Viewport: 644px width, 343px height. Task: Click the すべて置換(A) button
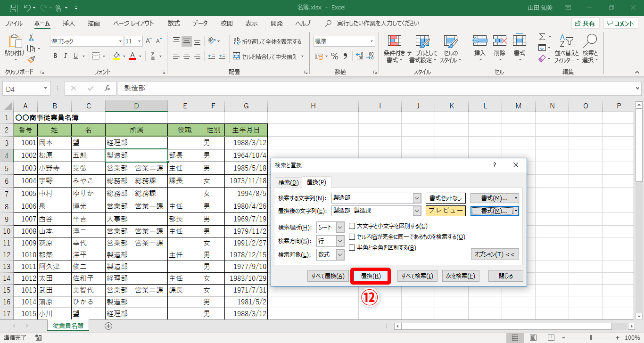click(x=327, y=276)
